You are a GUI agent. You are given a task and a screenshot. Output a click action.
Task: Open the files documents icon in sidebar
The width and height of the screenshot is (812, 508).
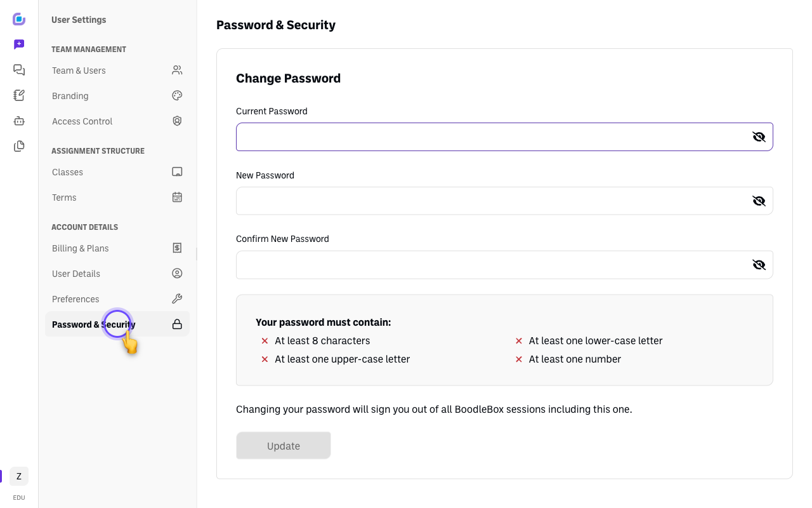(x=19, y=146)
